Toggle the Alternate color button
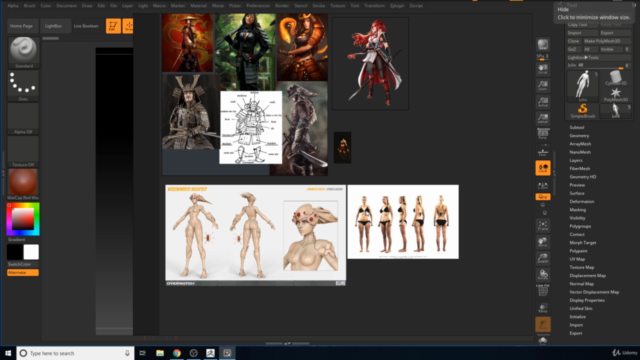This screenshot has height=360, width=640. pyautogui.click(x=23, y=272)
